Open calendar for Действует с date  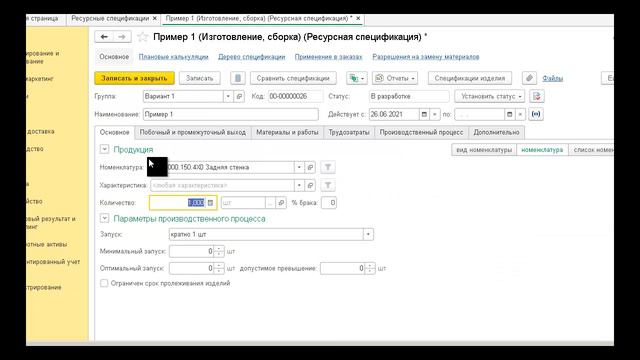424,114
